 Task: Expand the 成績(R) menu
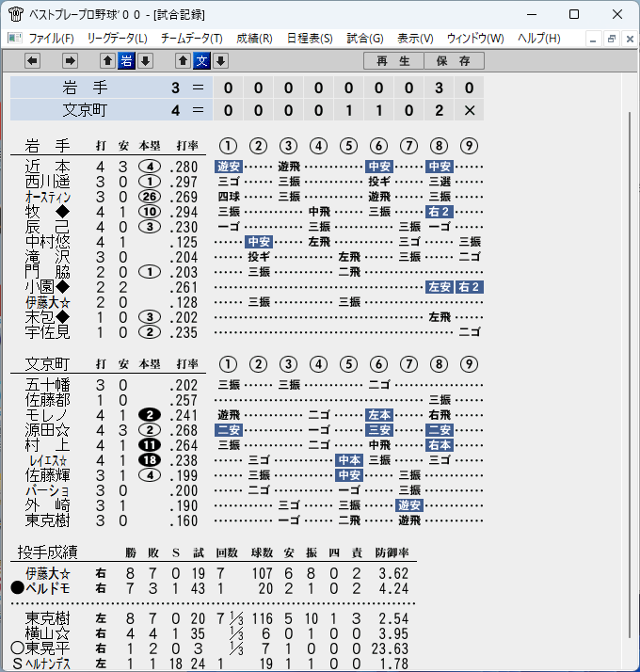pyautogui.click(x=255, y=39)
